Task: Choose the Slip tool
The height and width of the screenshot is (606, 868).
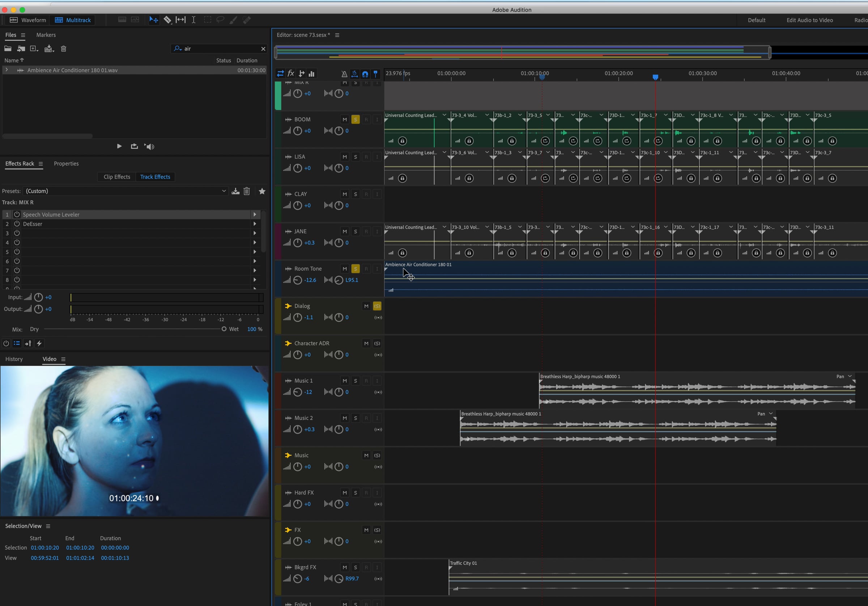Action: coord(181,20)
